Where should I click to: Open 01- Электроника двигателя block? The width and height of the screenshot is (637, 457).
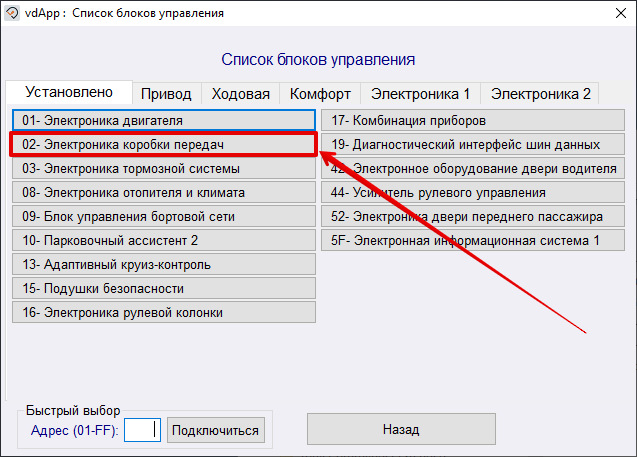164,120
